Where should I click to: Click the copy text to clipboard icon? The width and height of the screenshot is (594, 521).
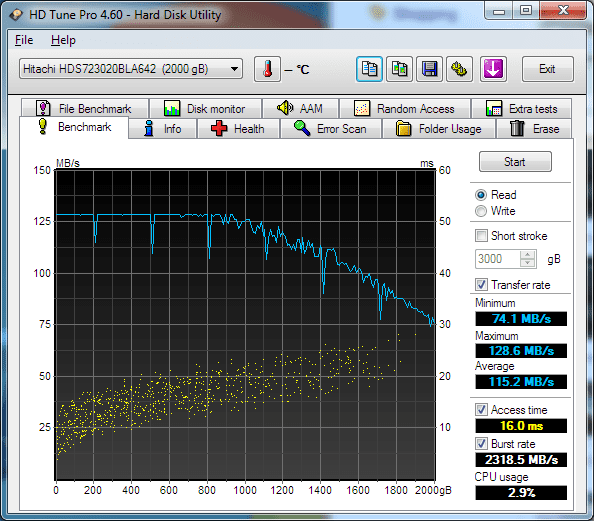point(369,69)
